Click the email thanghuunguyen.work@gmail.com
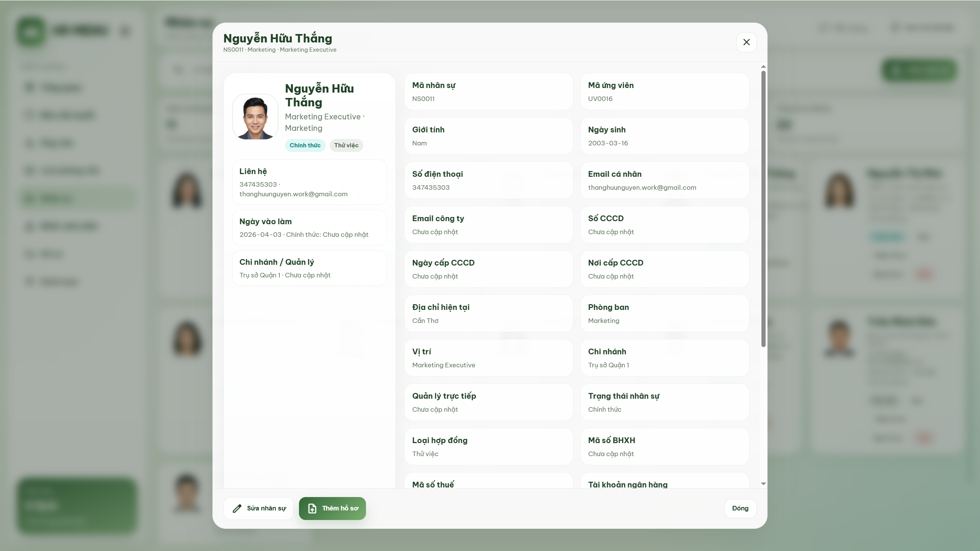980x551 pixels. [x=642, y=187]
